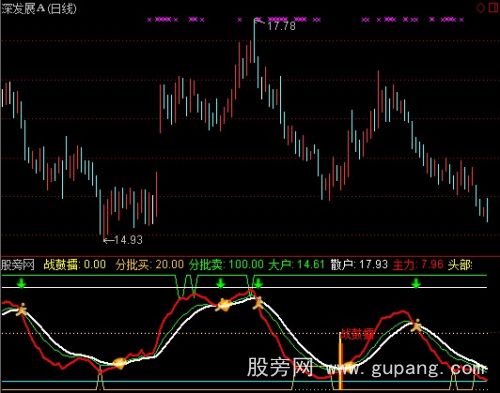Click the peak candlestick at the 17.78 high
Screen dimensions: 500x393
click(x=254, y=40)
